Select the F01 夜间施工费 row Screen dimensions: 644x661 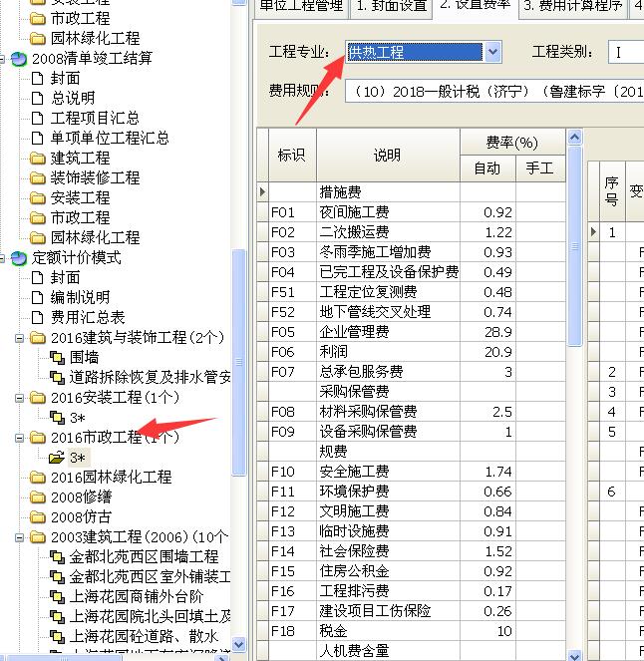pyautogui.click(x=411, y=212)
